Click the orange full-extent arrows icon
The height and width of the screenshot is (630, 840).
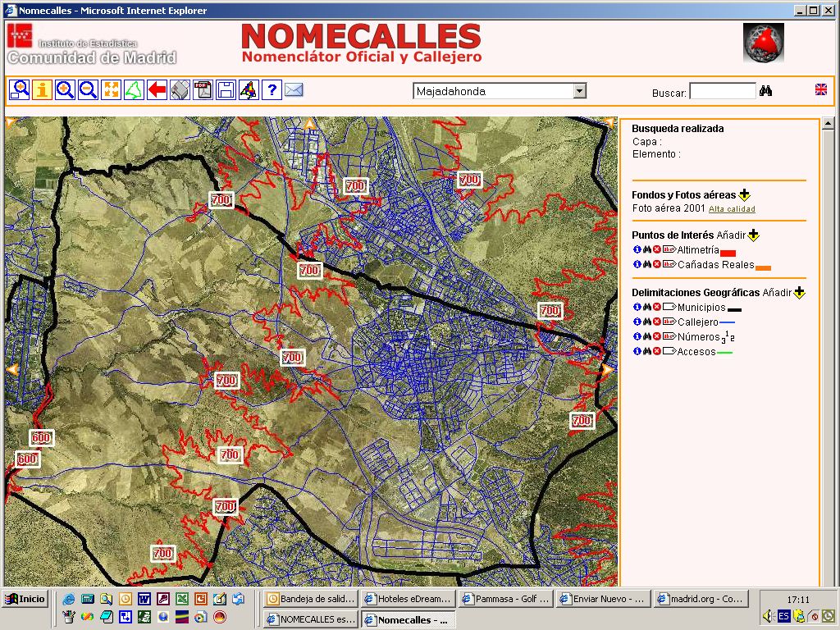point(112,89)
